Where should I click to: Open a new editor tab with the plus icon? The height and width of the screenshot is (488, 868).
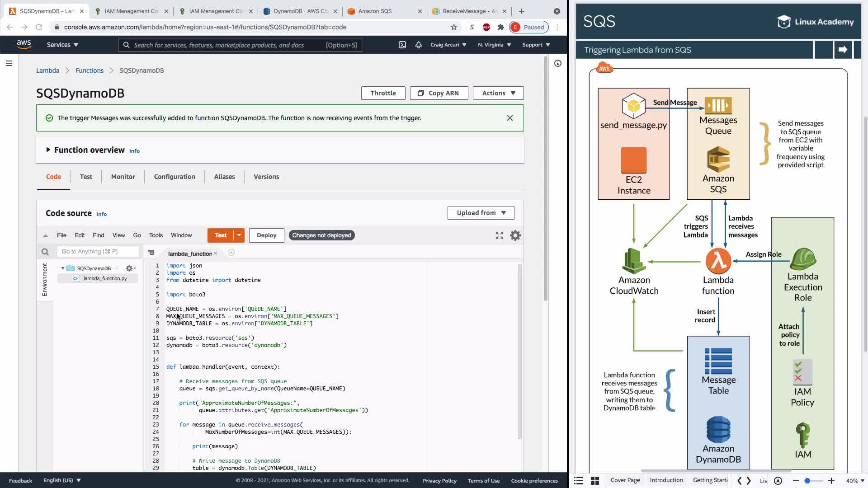tap(231, 253)
